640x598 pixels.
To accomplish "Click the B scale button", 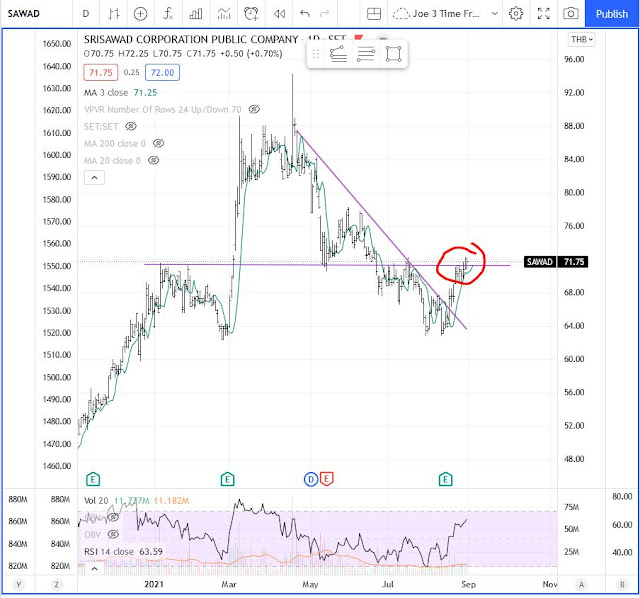I will pos(622,585).
